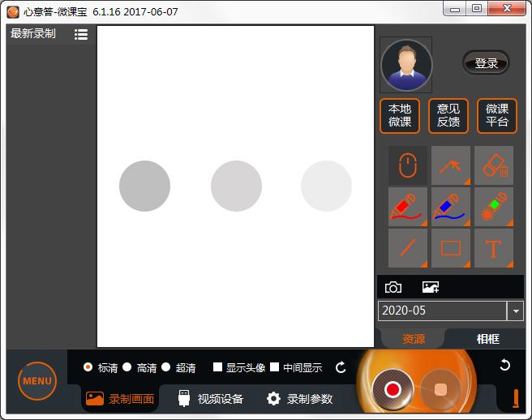This screenshot has width=532, height=420.
Task: Click the camera screenshot icon
Action: coord(393,288)
